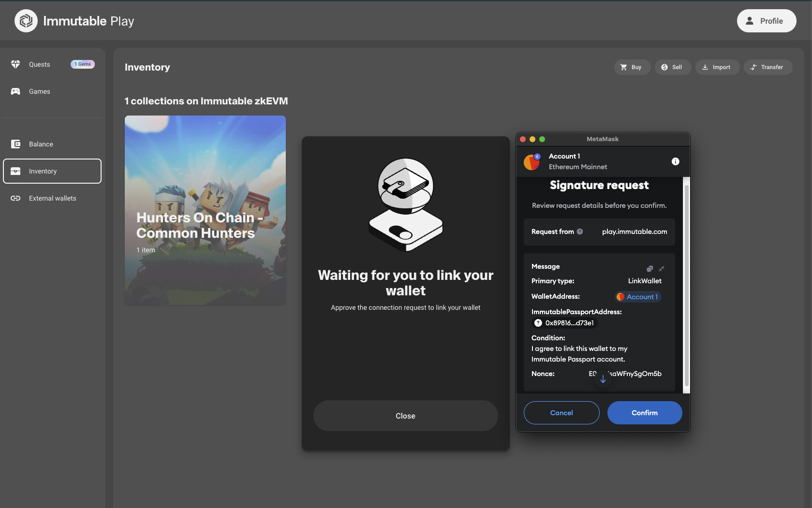Click scroll-down arrow button in MetaMask message
The width and height of the screenshot is (812, 508).
click(603, 379)
